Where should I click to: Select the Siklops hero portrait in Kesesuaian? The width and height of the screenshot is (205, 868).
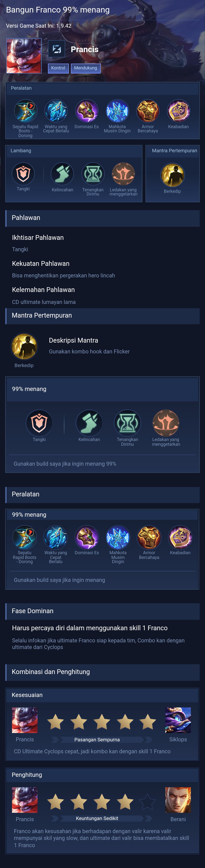click(178, 720)
